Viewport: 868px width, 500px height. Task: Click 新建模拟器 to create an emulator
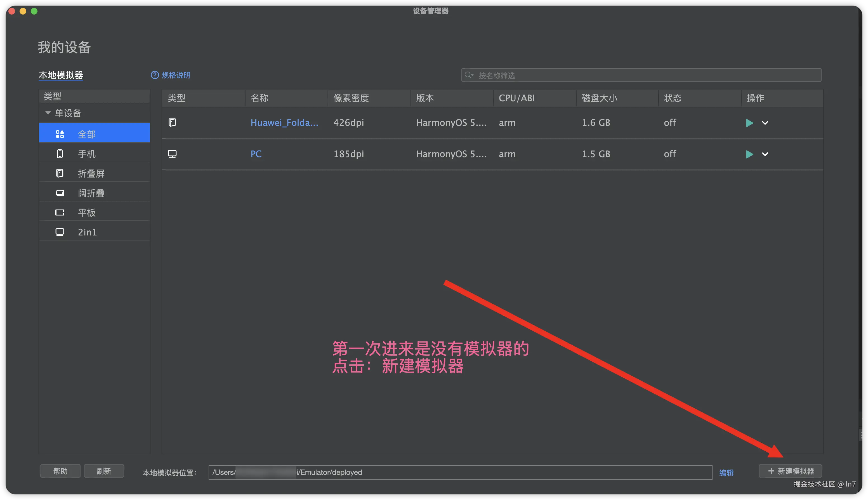click(x=791, y=471)
